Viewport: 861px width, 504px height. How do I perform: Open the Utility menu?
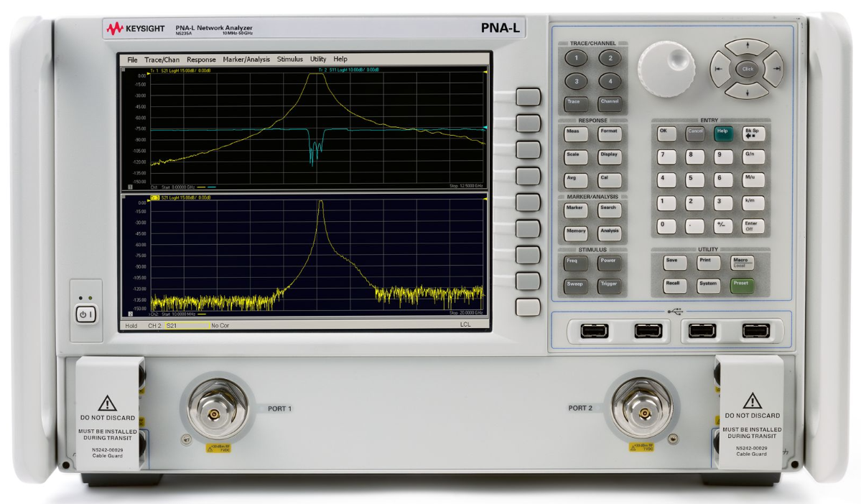coord(317,59)
